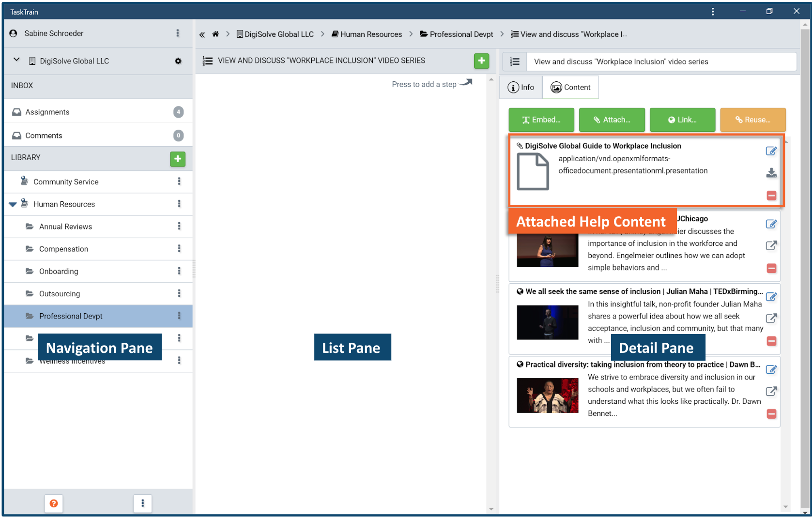
Task: Select the Outsourcing folder
Action: pyautogui.click(x=60, y=294)
